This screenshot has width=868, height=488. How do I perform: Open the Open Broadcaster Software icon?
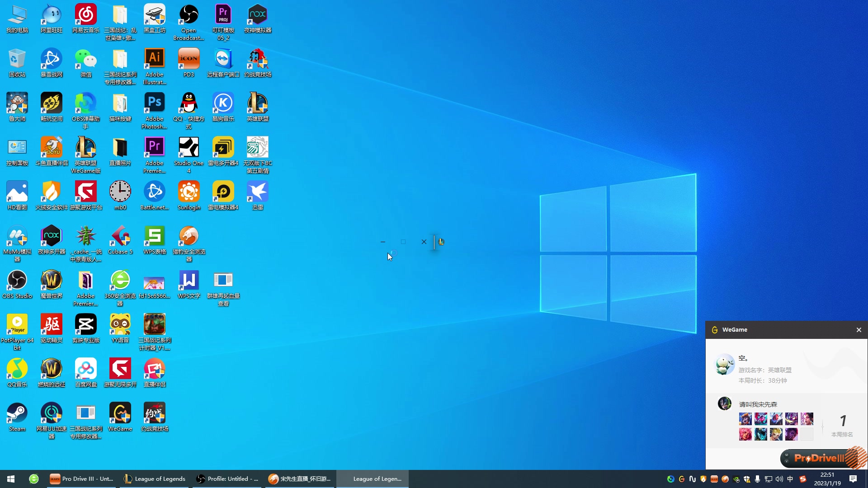tap(189, 14)
